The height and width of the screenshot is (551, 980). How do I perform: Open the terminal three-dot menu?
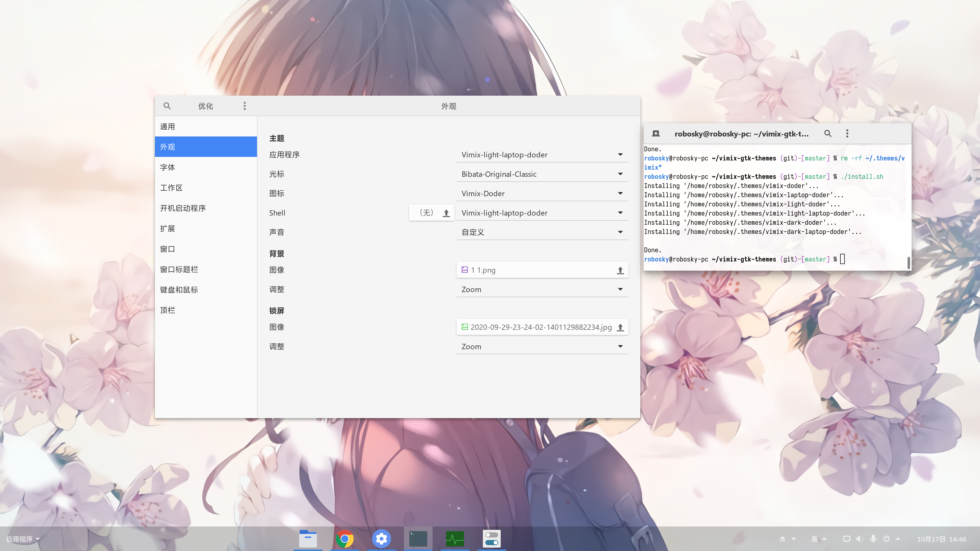(x=847, y=133)
